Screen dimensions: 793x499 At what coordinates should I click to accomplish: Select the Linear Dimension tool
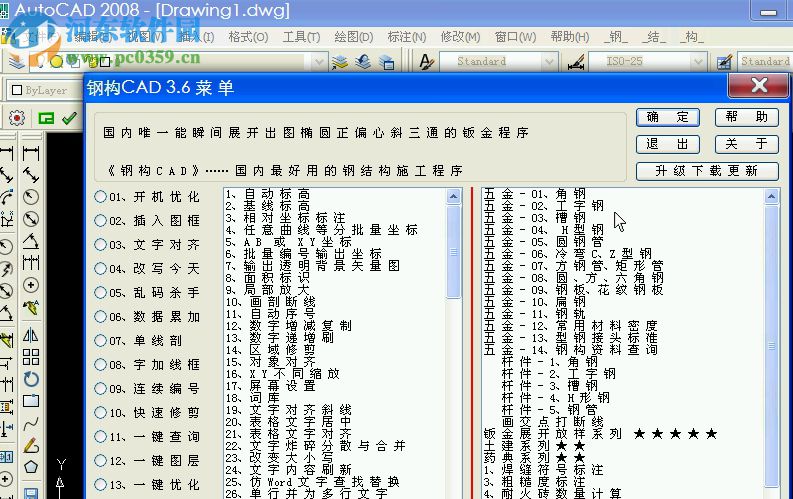tap(31, 153)
